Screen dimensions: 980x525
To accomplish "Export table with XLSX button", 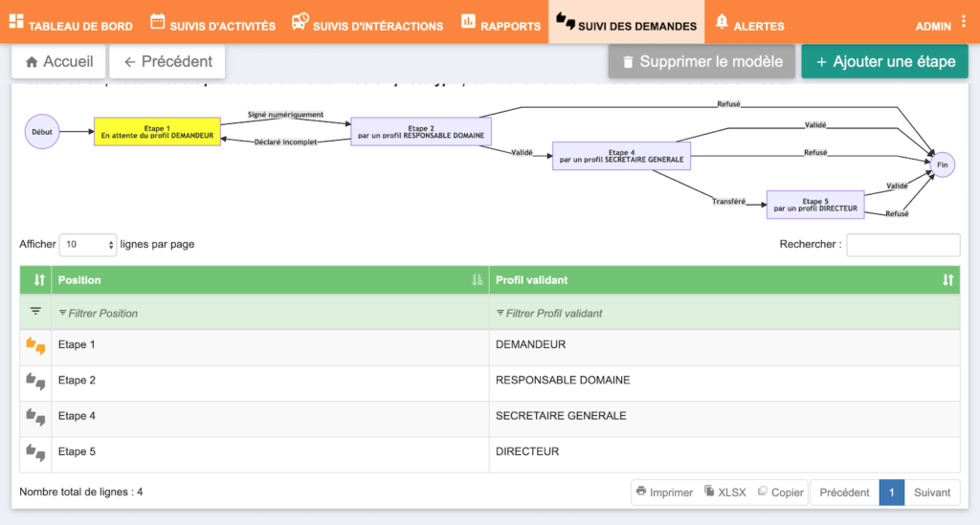I will (725, 492).
